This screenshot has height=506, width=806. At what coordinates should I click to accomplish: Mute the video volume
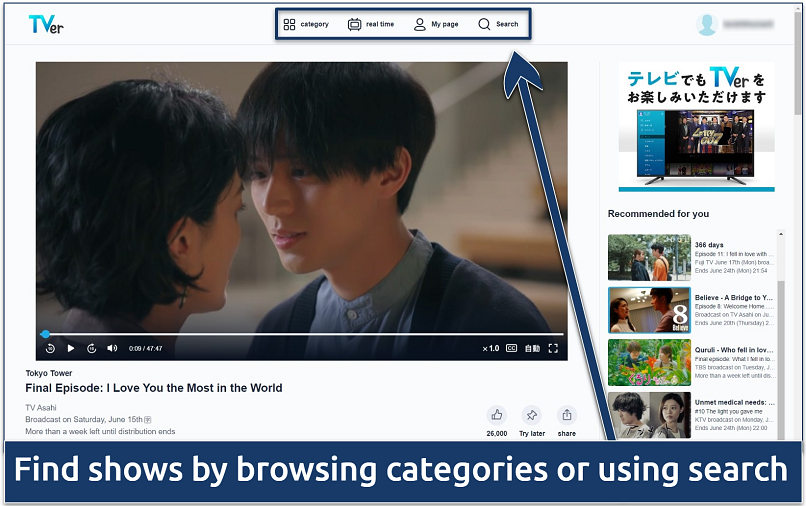click(112, 349)
